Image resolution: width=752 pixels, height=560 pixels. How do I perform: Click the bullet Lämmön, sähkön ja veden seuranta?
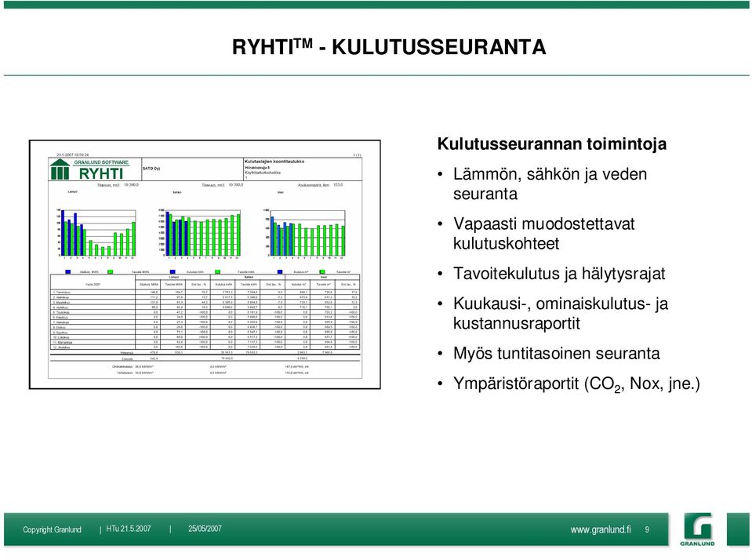pyautogui.click(x=550, y=184)
